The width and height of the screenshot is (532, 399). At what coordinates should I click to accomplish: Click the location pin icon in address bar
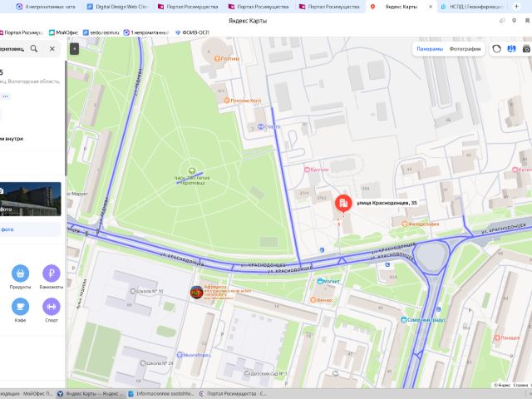click(x=515, y=21)
